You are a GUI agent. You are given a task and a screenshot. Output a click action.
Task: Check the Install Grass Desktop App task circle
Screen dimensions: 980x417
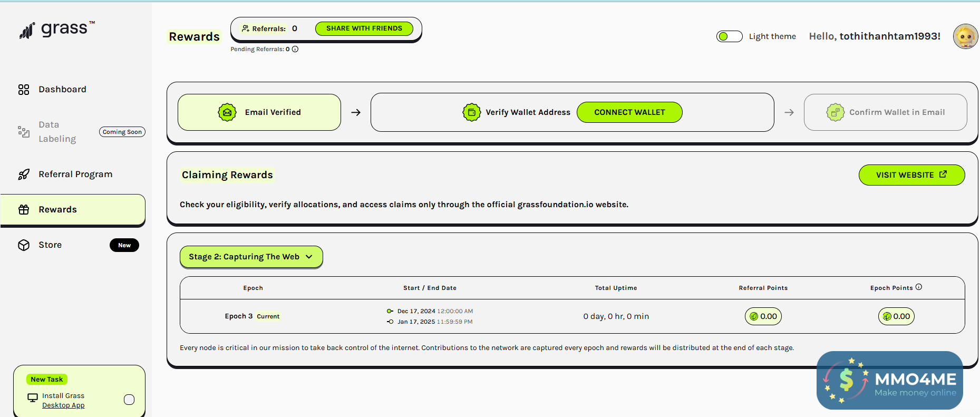pos(129,400)
